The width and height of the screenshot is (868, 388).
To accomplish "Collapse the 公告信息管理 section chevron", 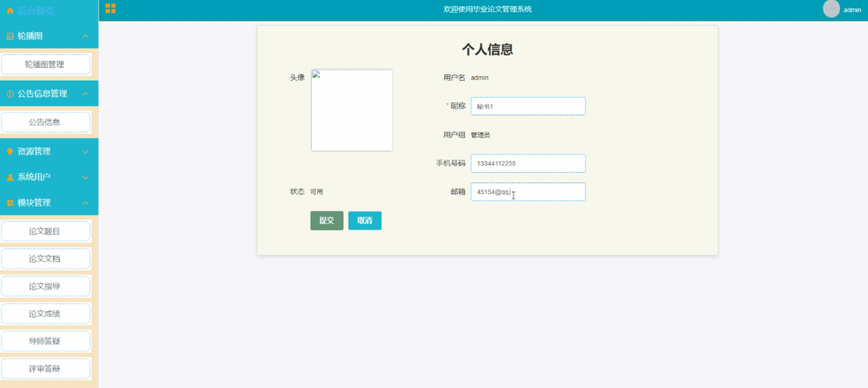I will pos(85,94).
